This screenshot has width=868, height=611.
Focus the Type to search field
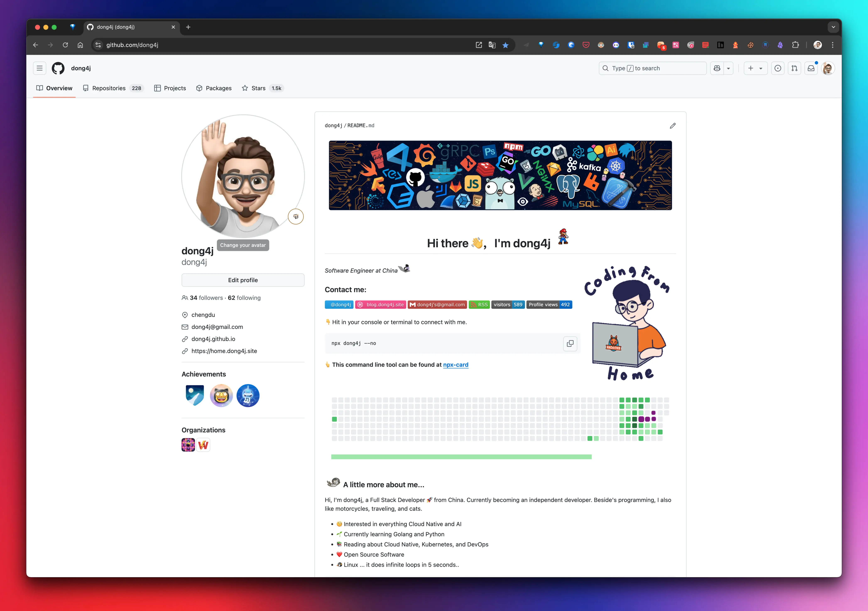[653, 68]
